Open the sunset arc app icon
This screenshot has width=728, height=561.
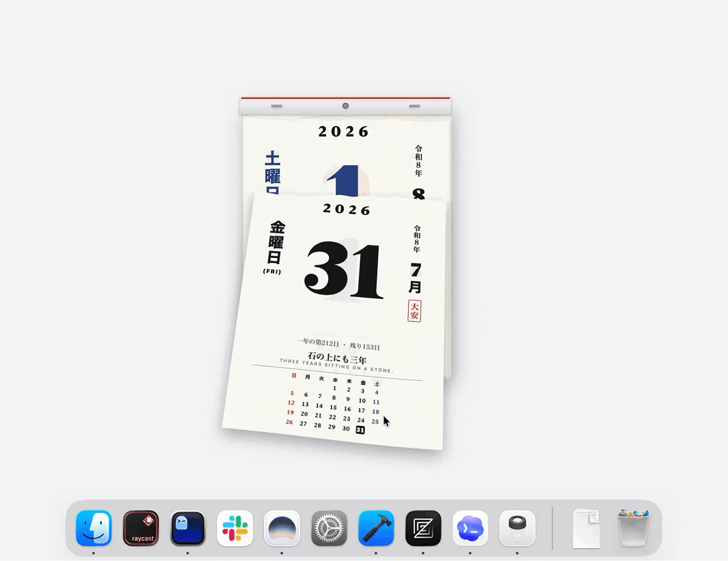(282, 528)
